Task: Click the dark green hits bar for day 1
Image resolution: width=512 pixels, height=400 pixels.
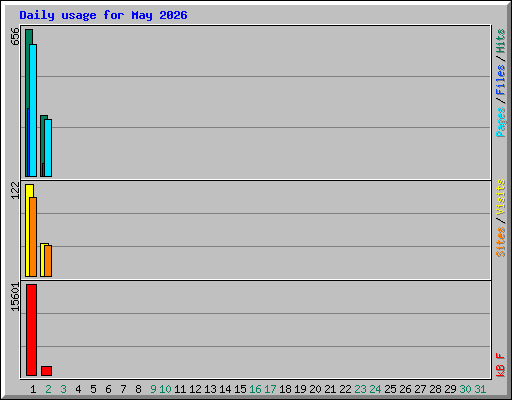Action: coord(28,103)
